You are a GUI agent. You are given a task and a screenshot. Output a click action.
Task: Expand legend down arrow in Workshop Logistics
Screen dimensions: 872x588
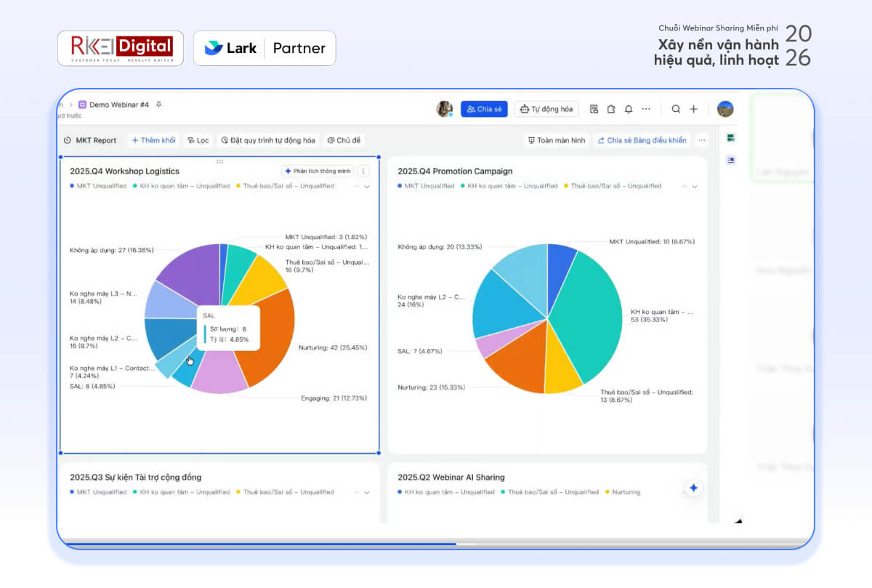[367, 187]
